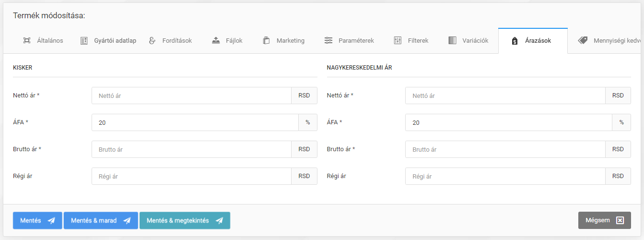Click the Kisker ÁFA label
Image resolution: width=644 pixels, height=240 pixels.
(21, 122)
